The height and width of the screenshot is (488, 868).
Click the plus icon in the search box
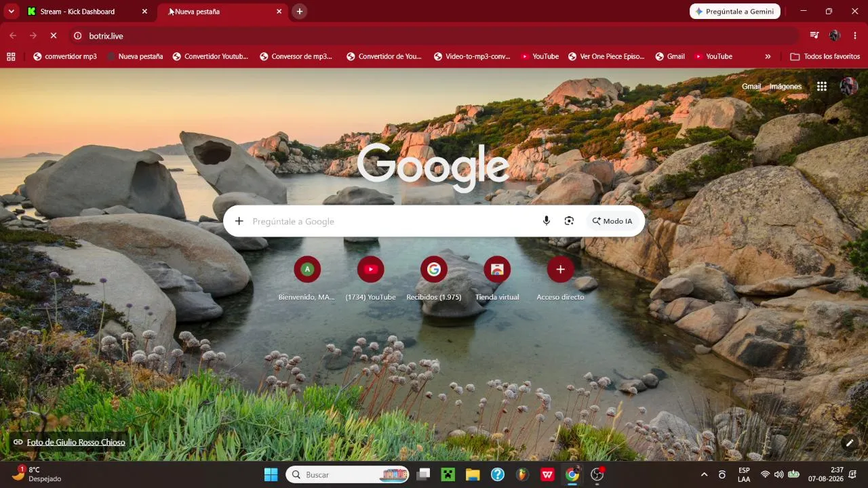coord(239,221)
